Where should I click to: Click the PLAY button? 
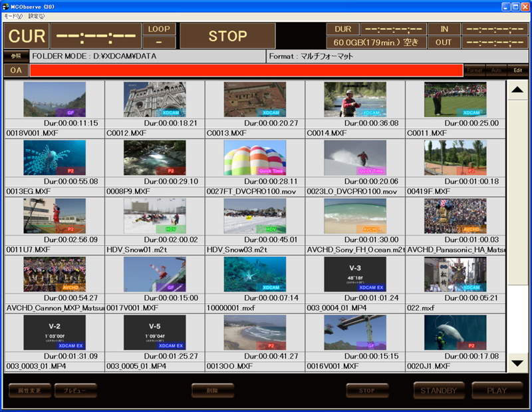pyautogui.click(x=497, y=390)
